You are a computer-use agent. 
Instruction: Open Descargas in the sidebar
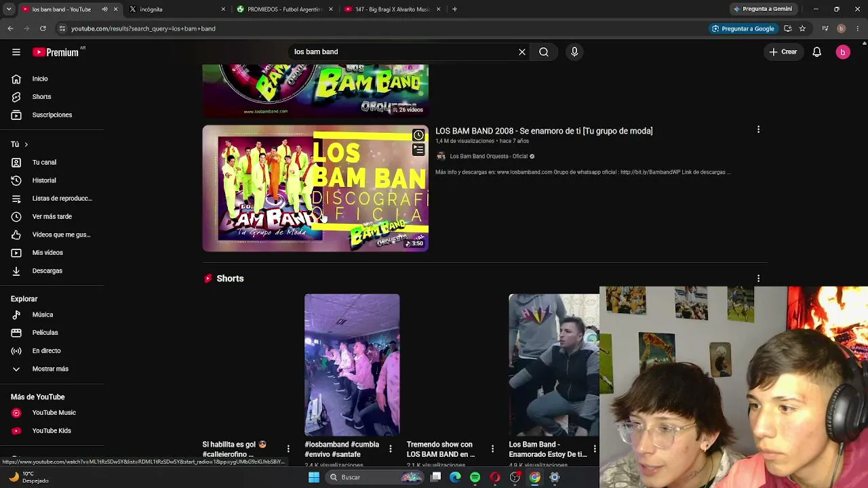tap(46, 270)
